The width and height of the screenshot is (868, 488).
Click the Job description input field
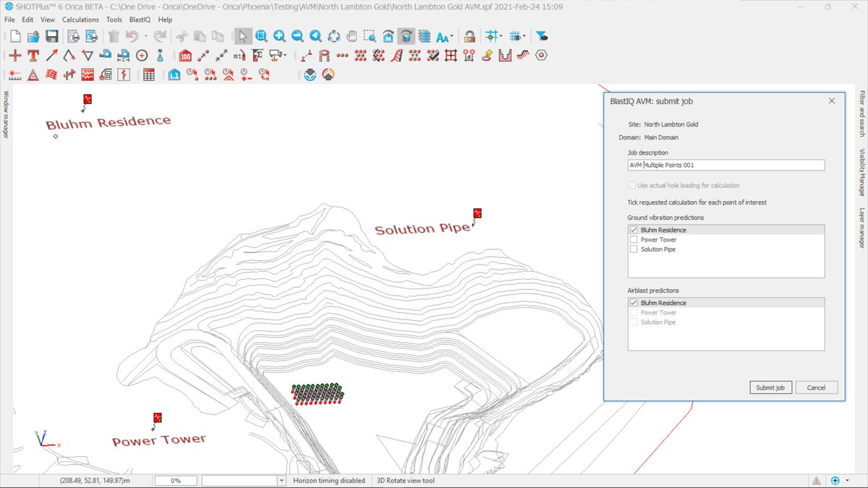726,164
